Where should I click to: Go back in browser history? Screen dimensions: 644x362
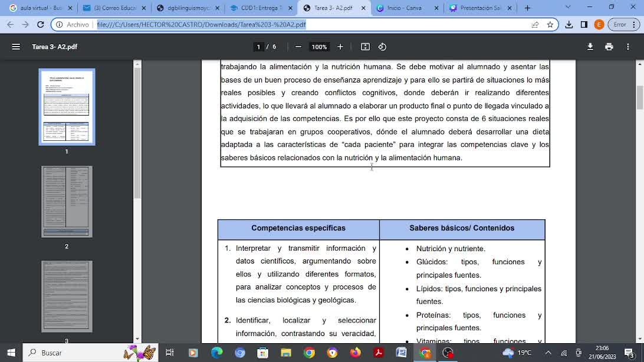tap(10, 25)
